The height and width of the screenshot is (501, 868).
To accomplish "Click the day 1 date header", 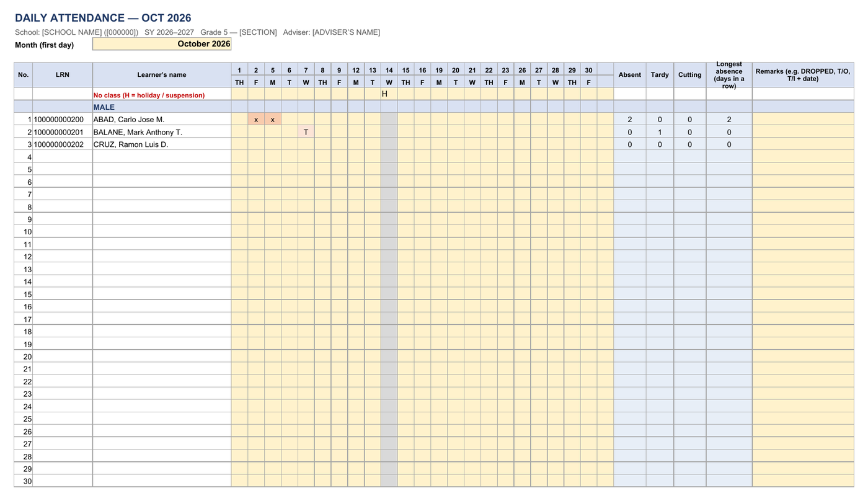I will (239, 70).
